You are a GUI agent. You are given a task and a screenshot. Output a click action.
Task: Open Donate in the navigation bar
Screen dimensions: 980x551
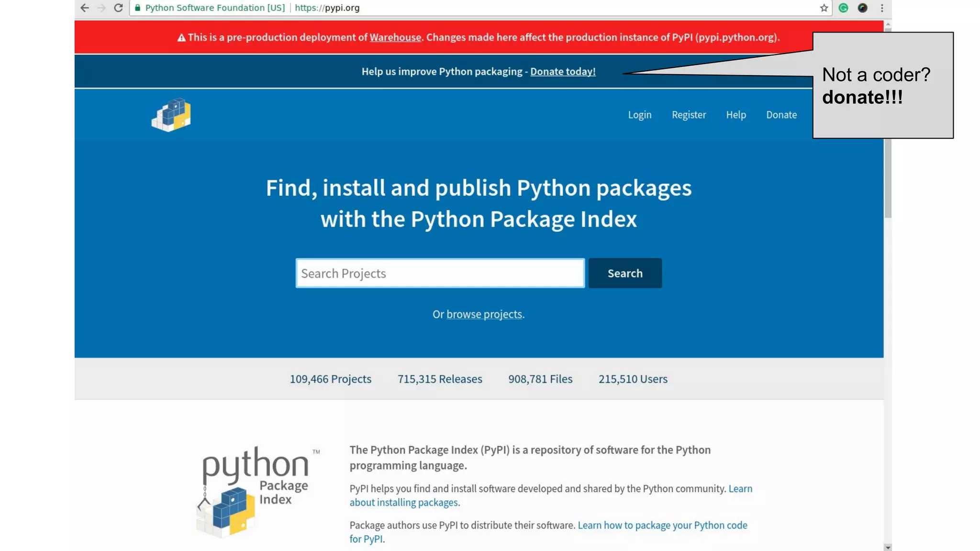(781, 115)
